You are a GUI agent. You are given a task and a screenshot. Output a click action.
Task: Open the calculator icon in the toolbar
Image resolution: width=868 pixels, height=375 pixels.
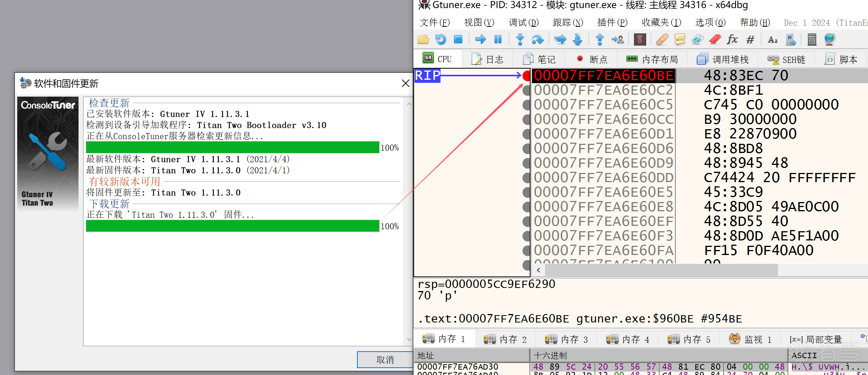point(812,39)
